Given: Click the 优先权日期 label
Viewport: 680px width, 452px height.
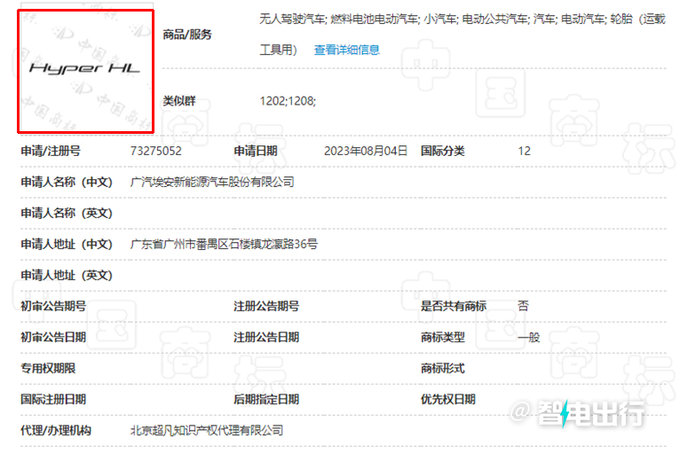Looking at the screenshot, I should pos(448,399).
